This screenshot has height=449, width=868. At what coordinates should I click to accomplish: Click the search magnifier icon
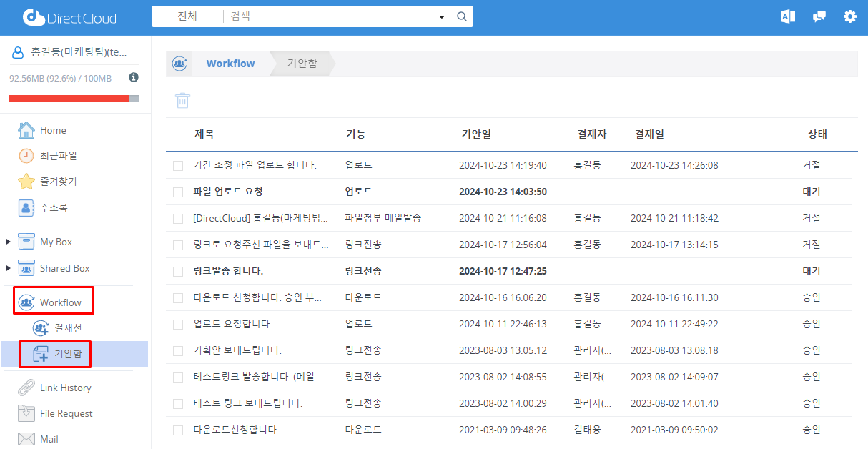tap(462, 16)
